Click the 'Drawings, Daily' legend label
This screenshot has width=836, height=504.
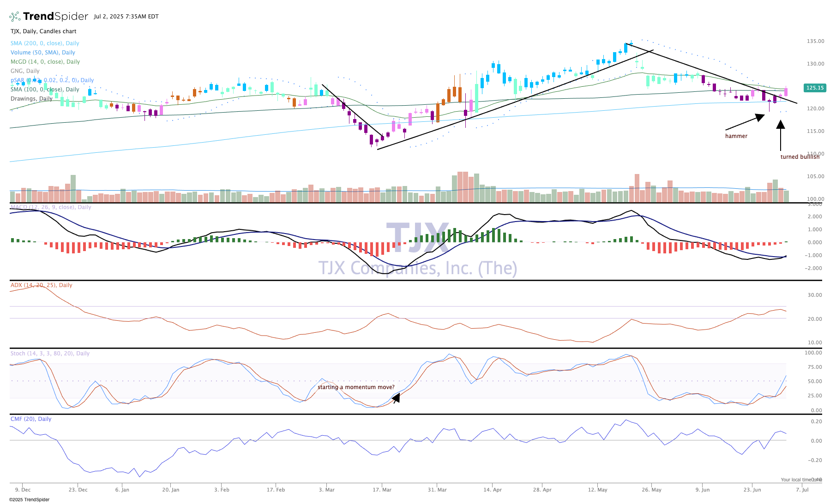click(x=31, y=99)
